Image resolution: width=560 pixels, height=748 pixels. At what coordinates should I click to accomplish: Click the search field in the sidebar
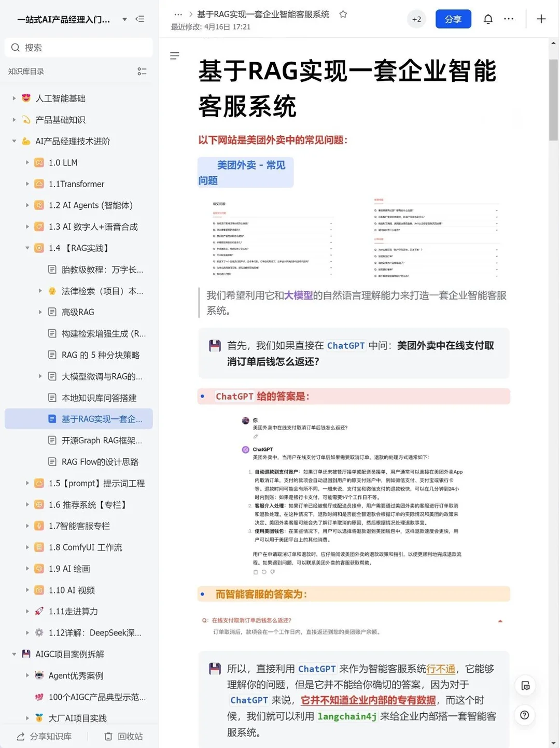click(79, 48)
